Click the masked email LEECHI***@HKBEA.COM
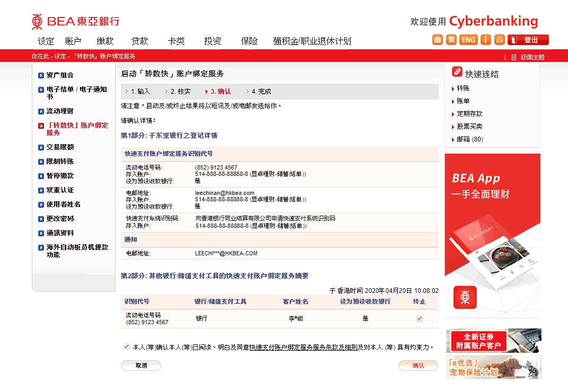 pyautogui.click(x=226, y=253)
